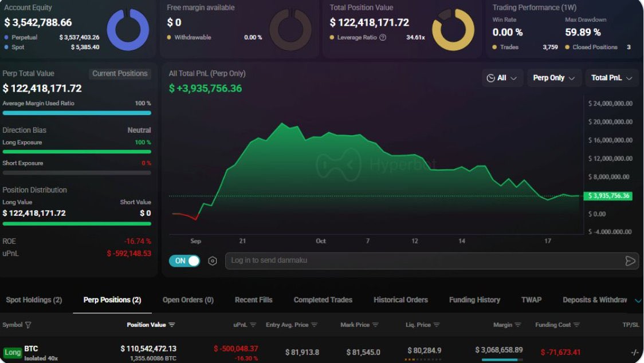
Task: Toggle the danmaku ON switch off
Action: click(184, 261)
